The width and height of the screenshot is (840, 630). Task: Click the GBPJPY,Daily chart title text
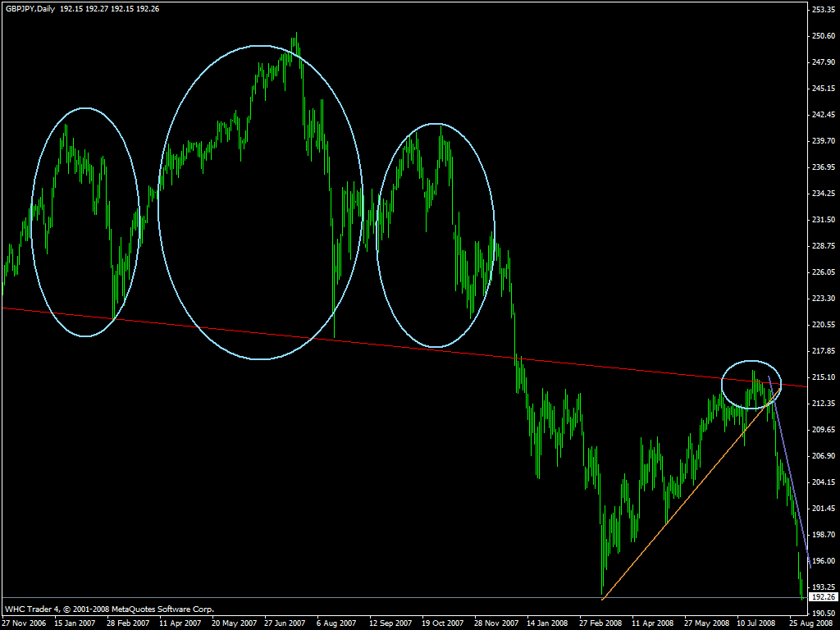click(30, 8)
